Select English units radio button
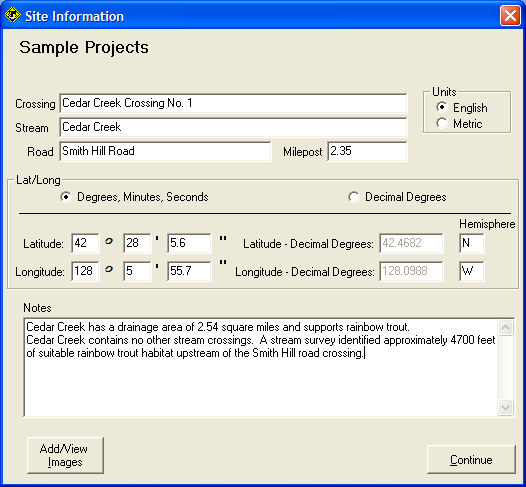Screen dimensions: 526x487 pos(441,107)
